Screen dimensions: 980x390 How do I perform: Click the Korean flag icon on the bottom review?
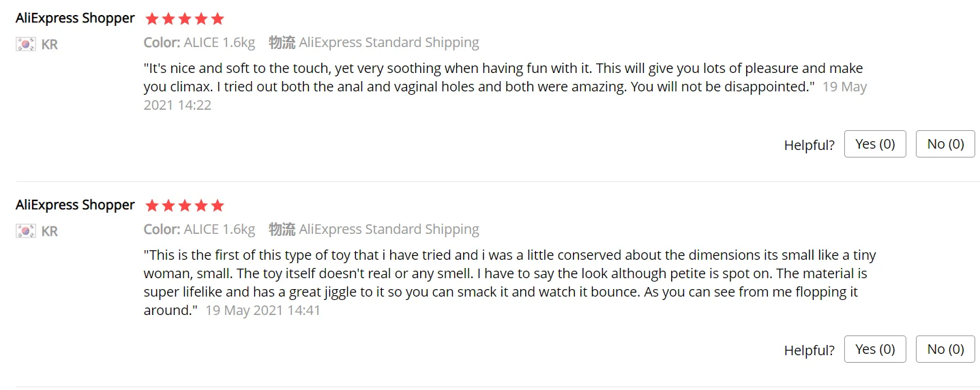pyautogui.click(x=25, y=231)
